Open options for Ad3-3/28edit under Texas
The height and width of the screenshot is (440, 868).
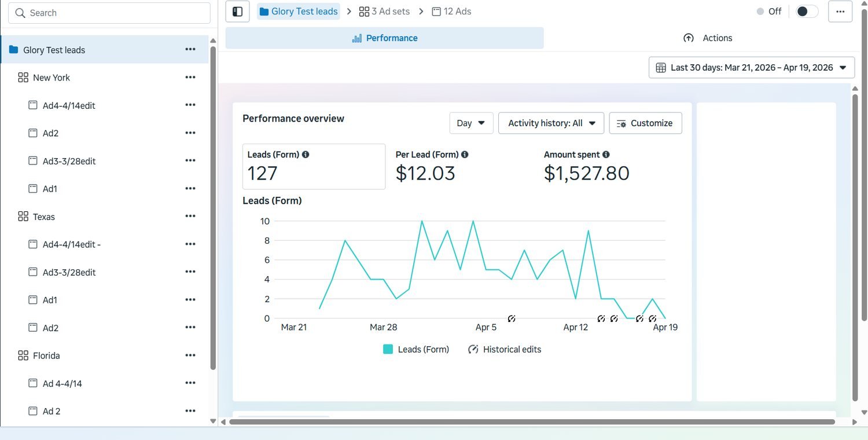[x=190, y=272]
